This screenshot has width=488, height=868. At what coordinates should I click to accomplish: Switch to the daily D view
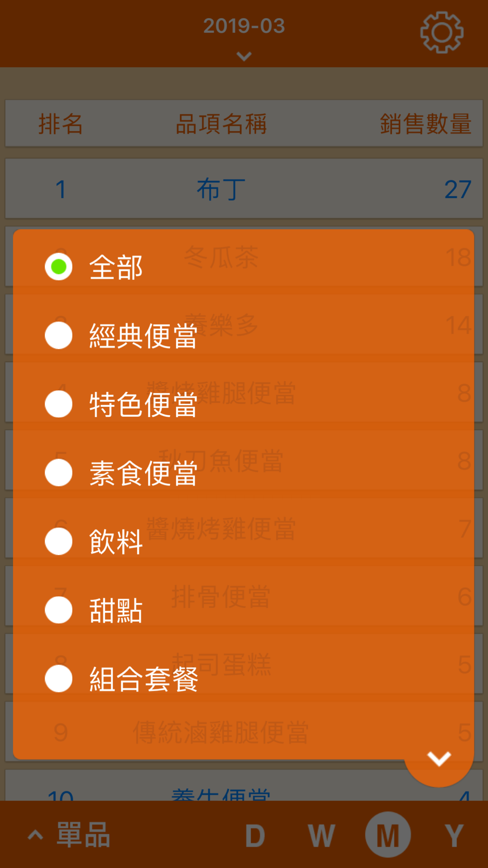click(x=255, y=835)
